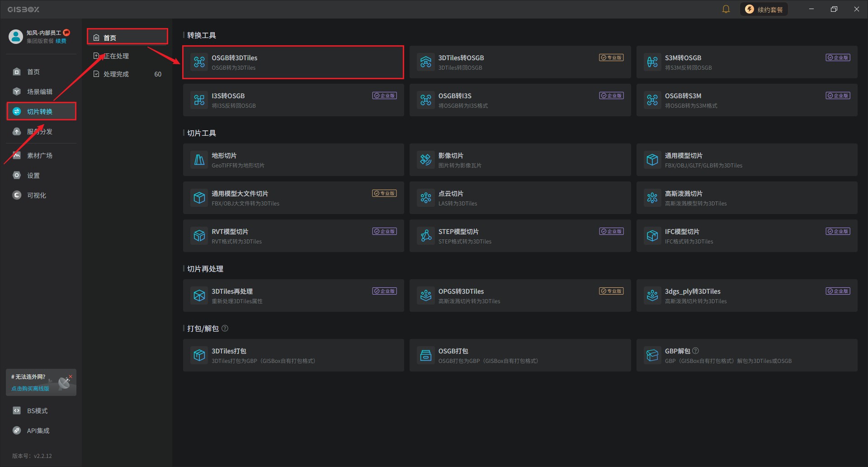Select the 影像切片 image tiling icon
This screenshot has height=467, width=868.
click(426, 160)
